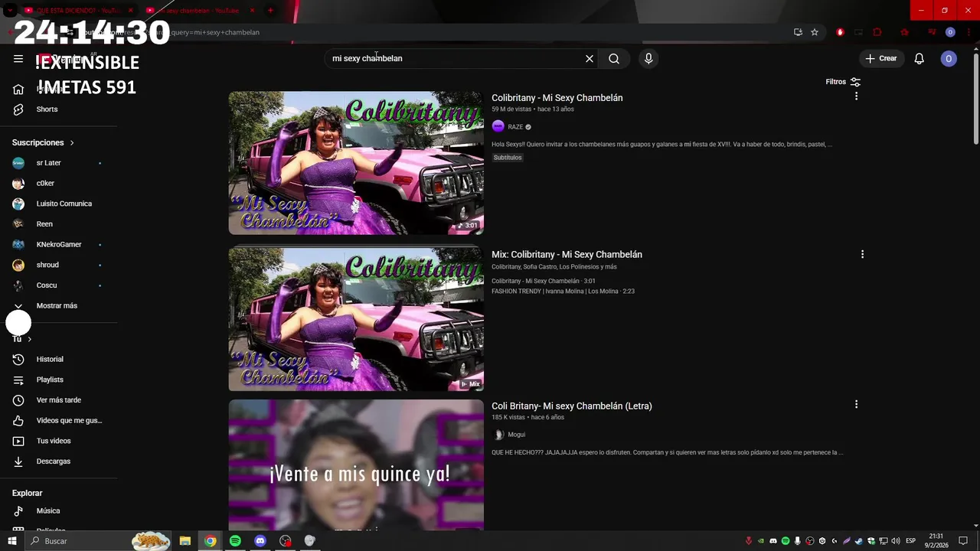Clear the search box with X
Image resolution: width=980 pixels, height=551 pixels.
pos(590,58)
